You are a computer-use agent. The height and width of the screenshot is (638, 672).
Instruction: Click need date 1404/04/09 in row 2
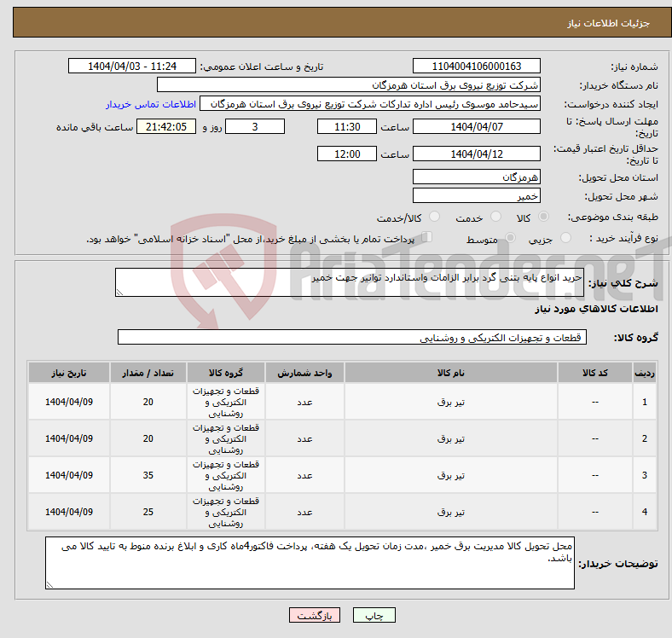pyautogui.click(x=69, y=438)
